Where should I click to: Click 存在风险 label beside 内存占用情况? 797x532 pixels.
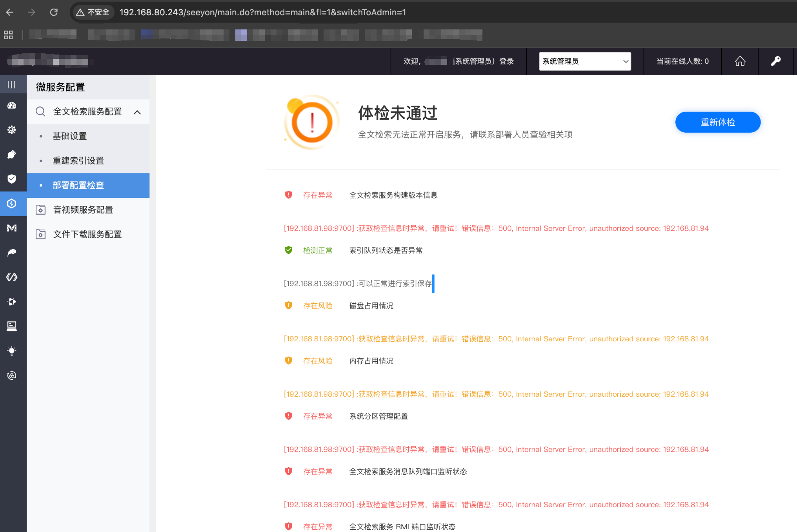318,361
